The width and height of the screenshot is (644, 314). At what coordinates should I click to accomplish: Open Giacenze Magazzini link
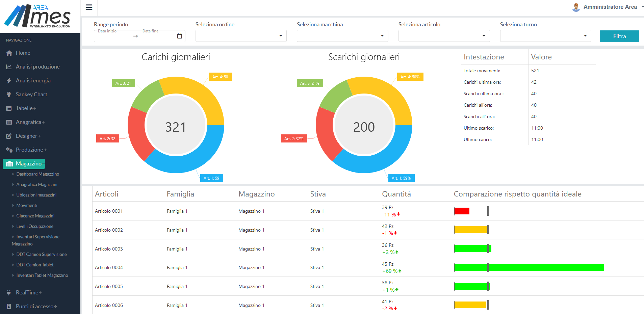35,216
